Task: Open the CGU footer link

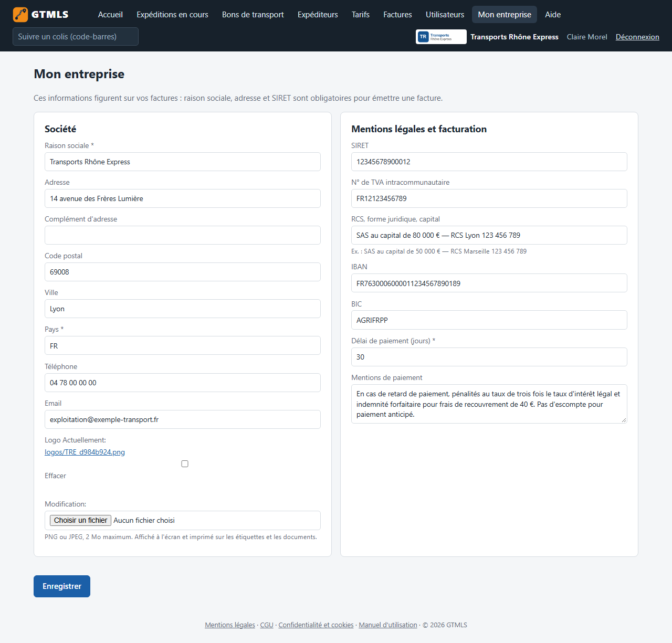Action: click(267, 625)
